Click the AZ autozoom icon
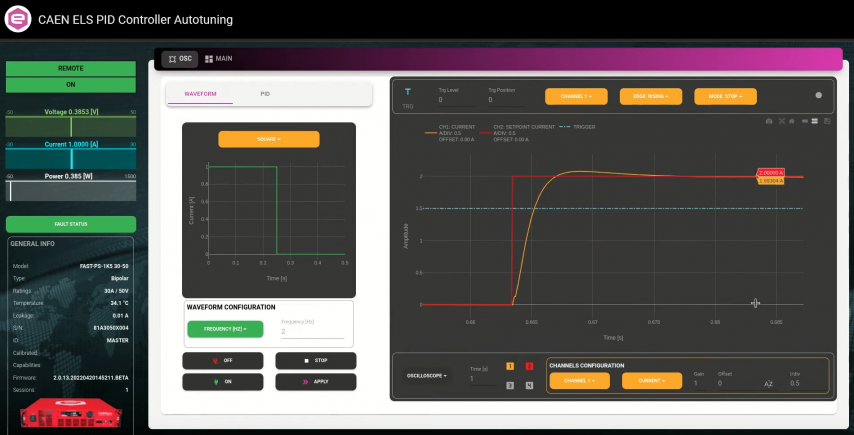 768,383
